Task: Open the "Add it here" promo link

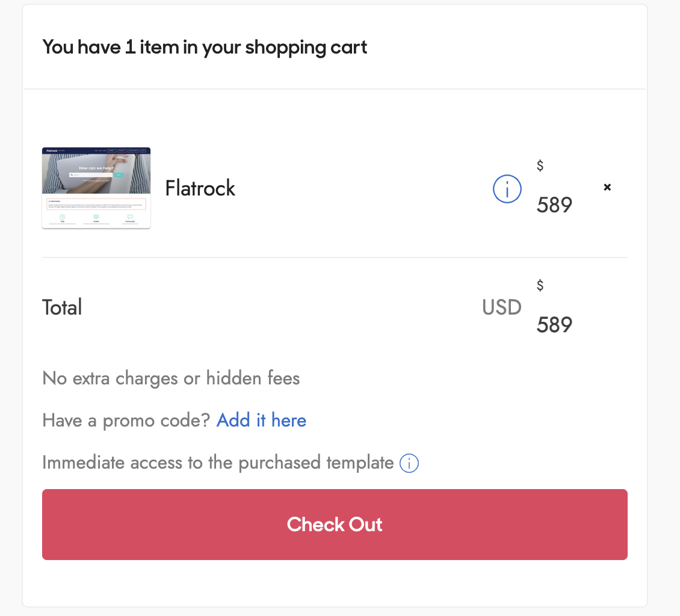Action: tap(261, 420)
